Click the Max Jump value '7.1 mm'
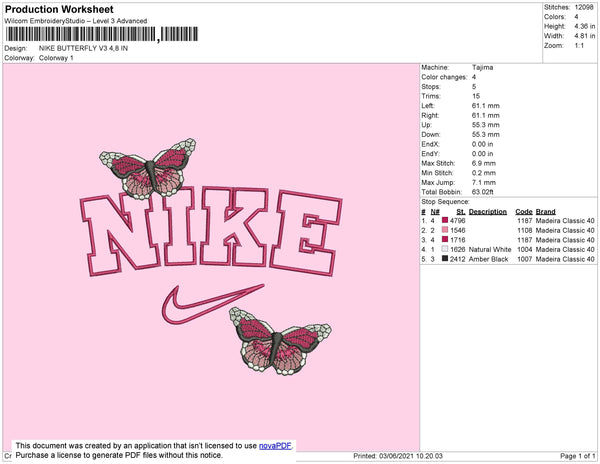Viewport: 600px width, 464px height. point(484,182)
